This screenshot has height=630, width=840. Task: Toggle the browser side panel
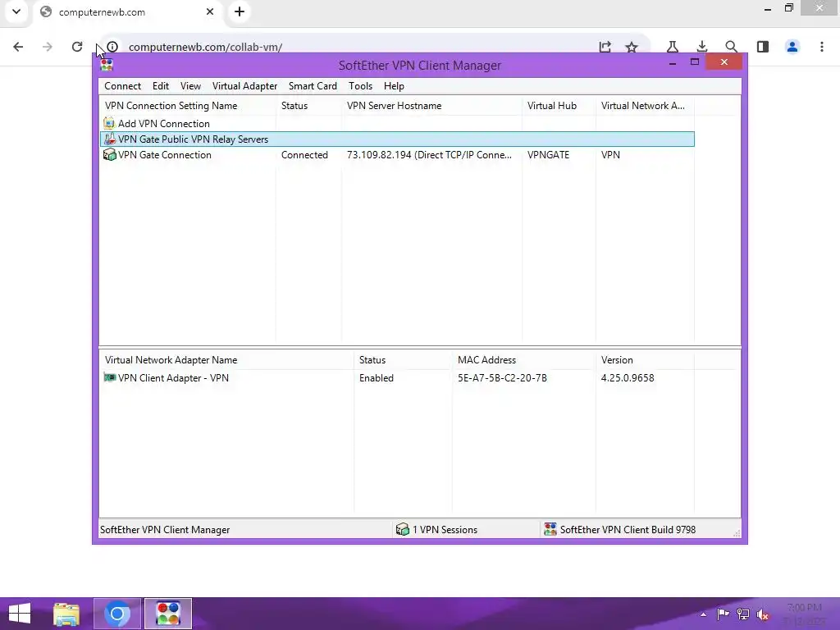point(763,47)
